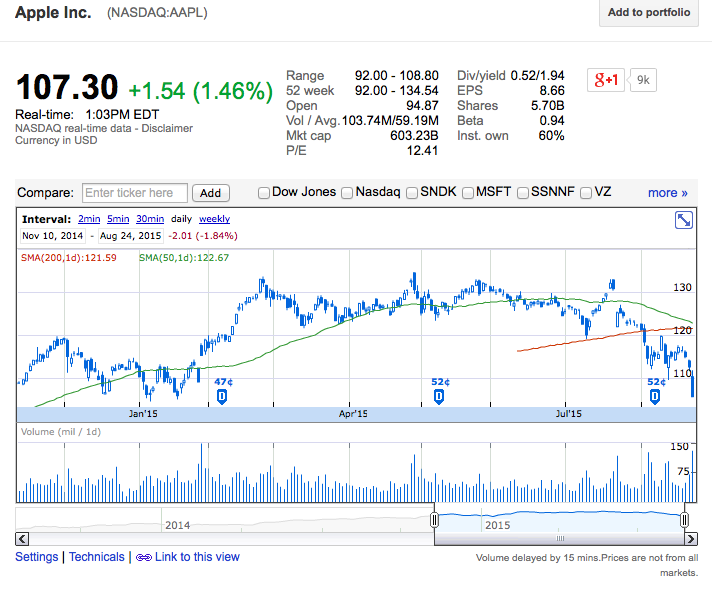
Task: Enable the VZ comparison checkbox
Action: click(586, 193)
